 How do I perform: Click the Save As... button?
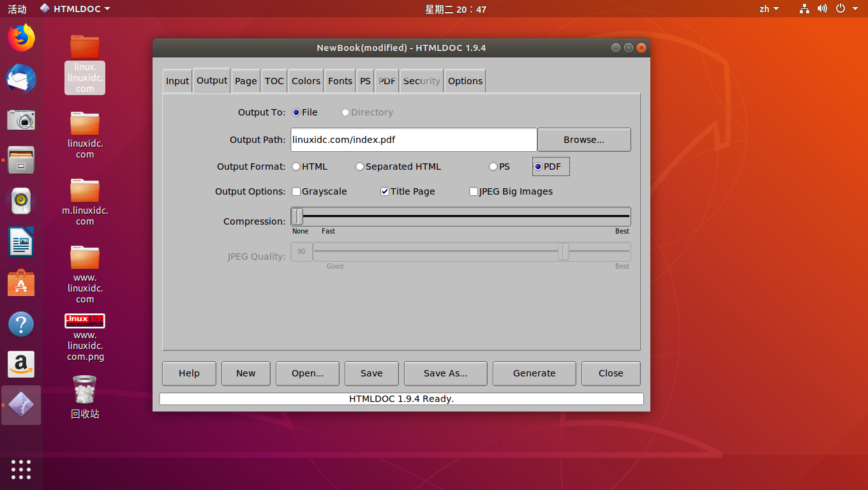pos(445,373)
